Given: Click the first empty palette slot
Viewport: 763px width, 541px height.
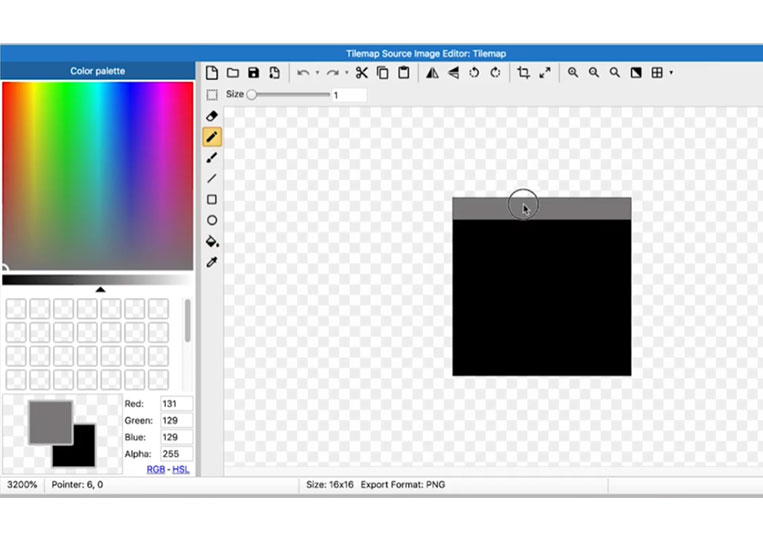Looking at the screenshot, I should coord(16,308).
